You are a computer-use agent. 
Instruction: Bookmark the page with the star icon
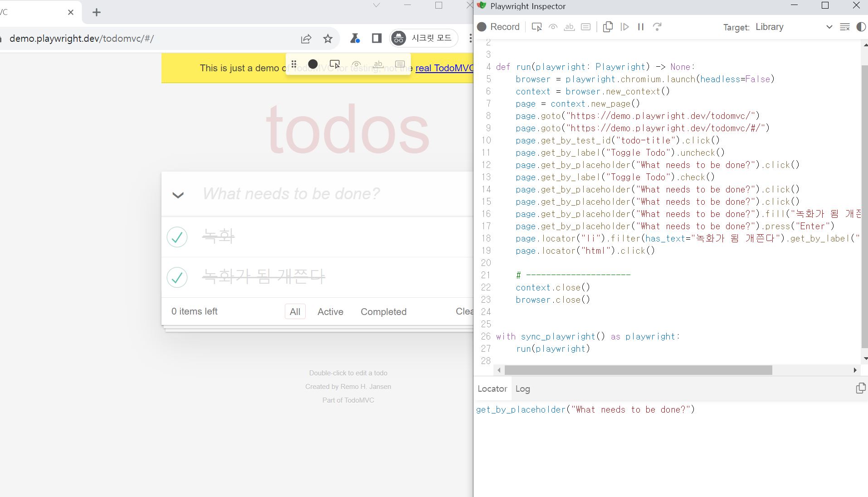tap(328, 39)
